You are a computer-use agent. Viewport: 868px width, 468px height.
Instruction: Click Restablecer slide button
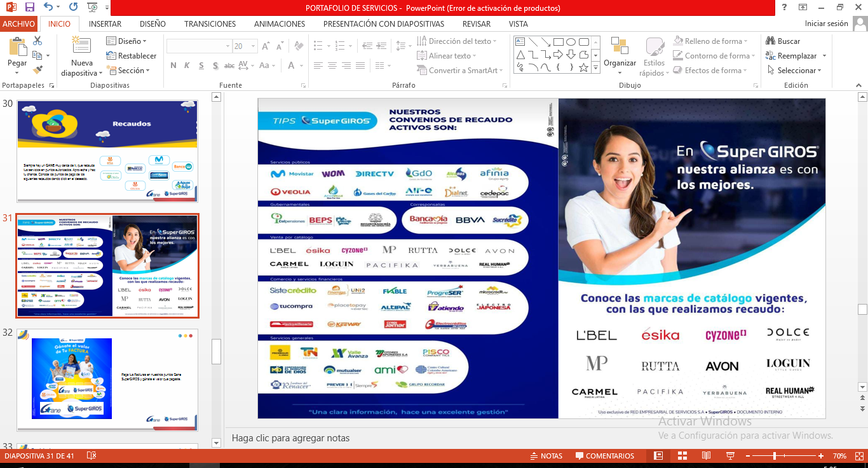(131, 56)
